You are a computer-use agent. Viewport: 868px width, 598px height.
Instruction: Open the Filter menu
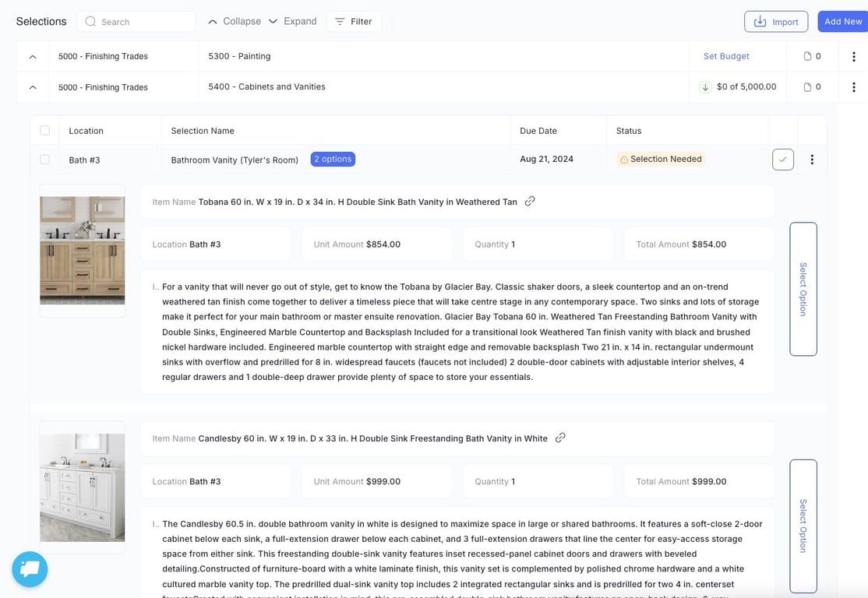click(x=354, y=22)
